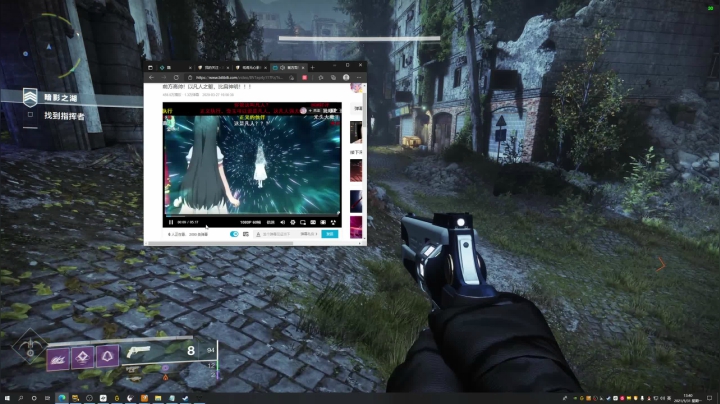View site info lock icon in address bar
Image resolution: width=720 pixels, height=404 pixels.
(x=190, y=78)
